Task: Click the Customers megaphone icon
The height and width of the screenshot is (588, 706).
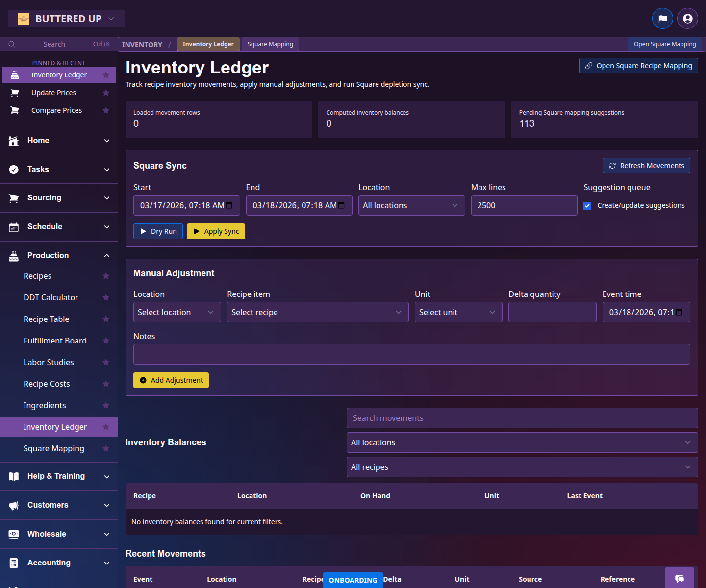Action: click(13, 505)
